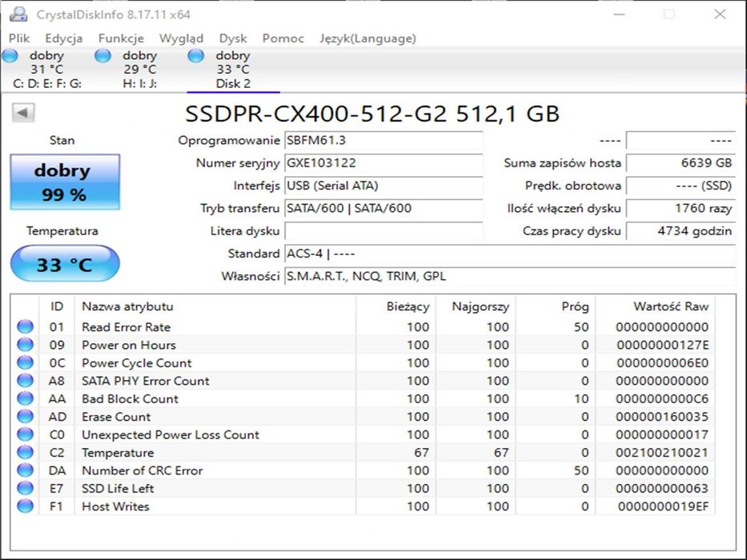Click the CrystalDiskInfo app icon in title bar
The height and width of the screenshot is (560, 747).
[x=18, y=14]
